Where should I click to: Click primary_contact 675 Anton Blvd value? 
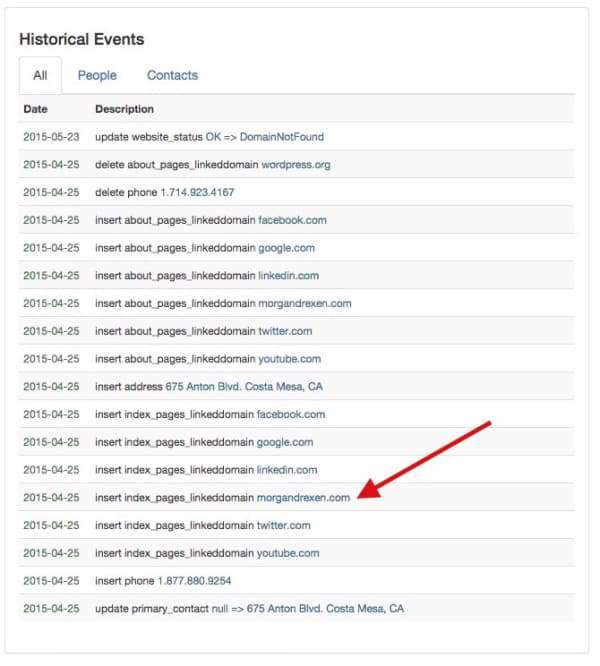(x=325, y=609)
